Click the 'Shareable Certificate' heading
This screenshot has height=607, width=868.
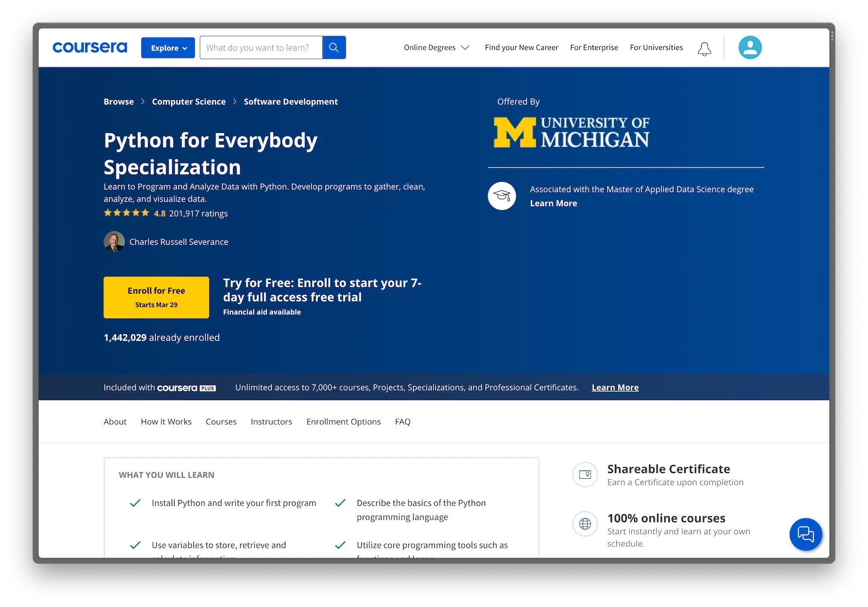pyautogui.click(x=668, y=469)
